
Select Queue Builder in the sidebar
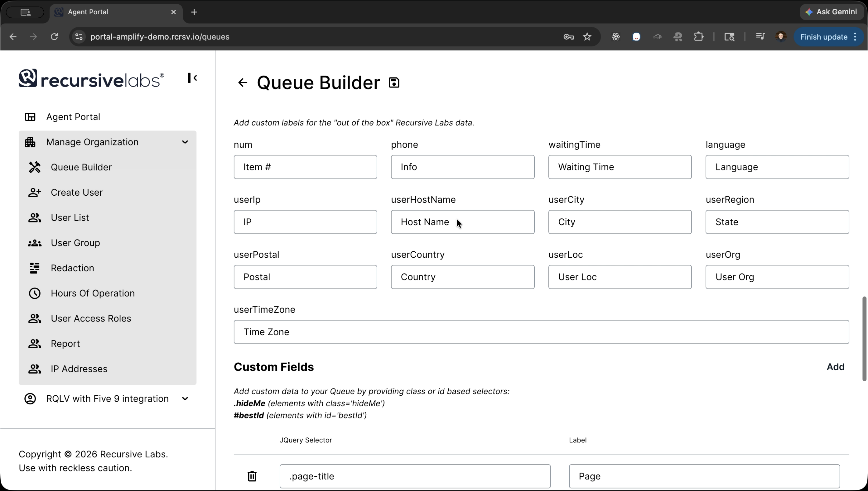81,167
